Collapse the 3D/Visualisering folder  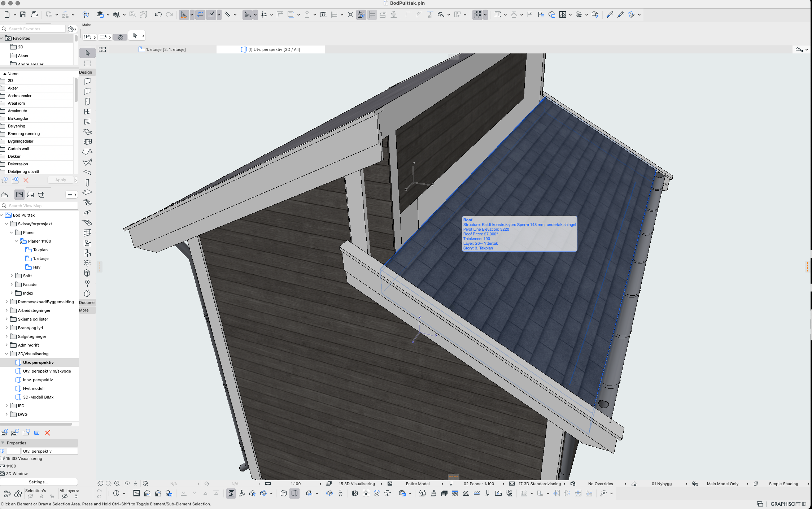click(x=6, y=354)
